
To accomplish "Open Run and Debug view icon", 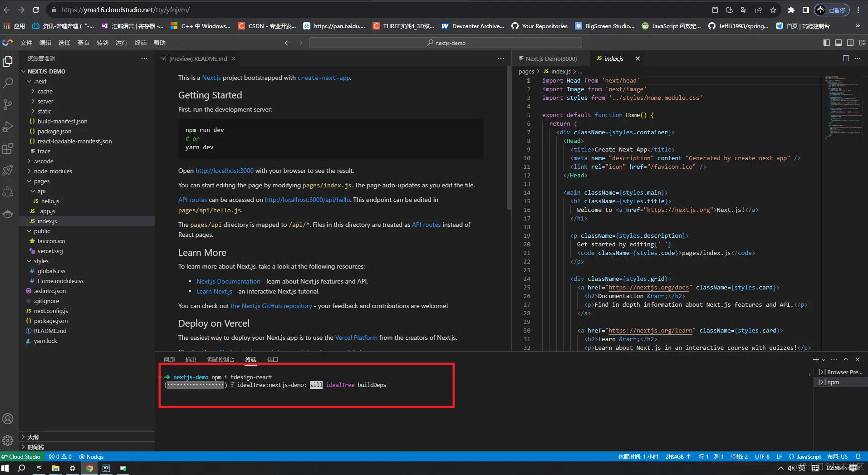I will [x=8, y=127].
